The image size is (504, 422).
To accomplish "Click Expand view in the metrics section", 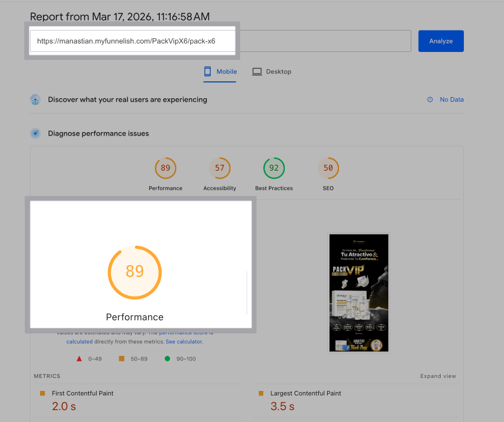I will [x=438, y=376].
